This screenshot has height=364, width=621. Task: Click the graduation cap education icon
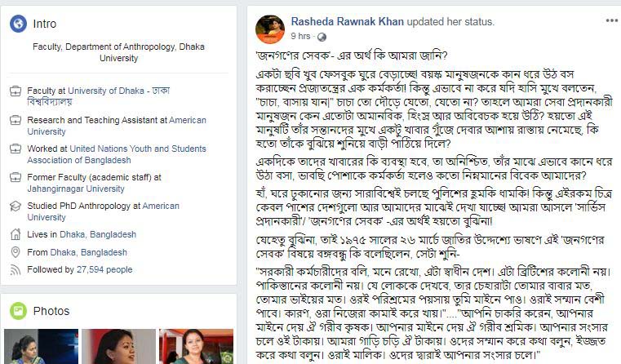click(x=15, y=206)
